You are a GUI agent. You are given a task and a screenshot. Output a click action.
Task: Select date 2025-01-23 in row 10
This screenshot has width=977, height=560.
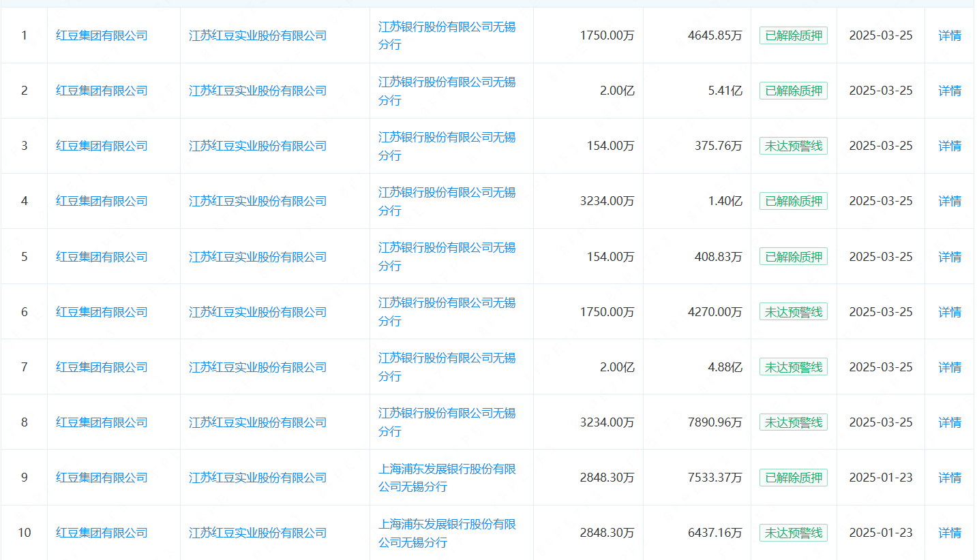point(881,533)
